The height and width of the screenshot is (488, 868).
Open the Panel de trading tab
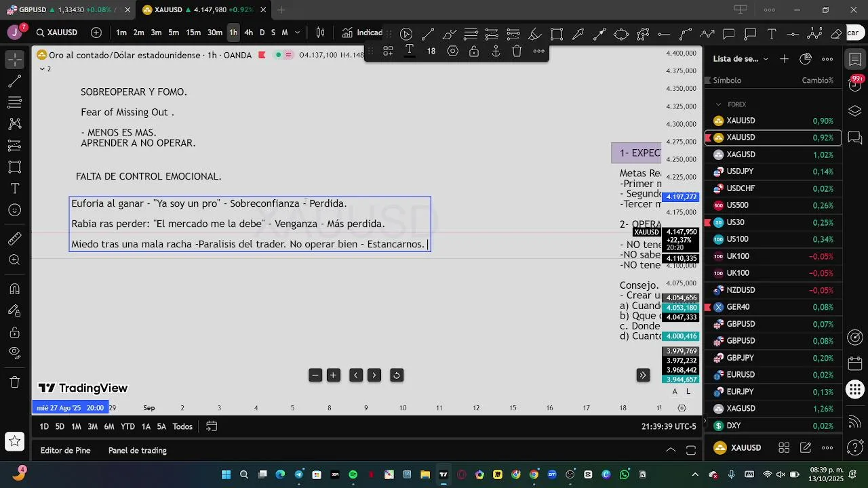(x=138, y=451)
